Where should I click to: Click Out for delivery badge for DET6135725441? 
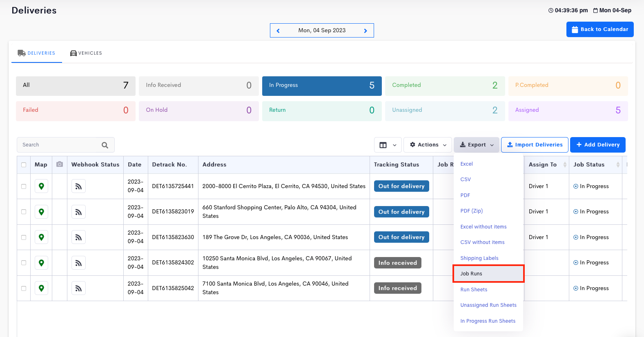pyautogui.click(x=401, y=186)
